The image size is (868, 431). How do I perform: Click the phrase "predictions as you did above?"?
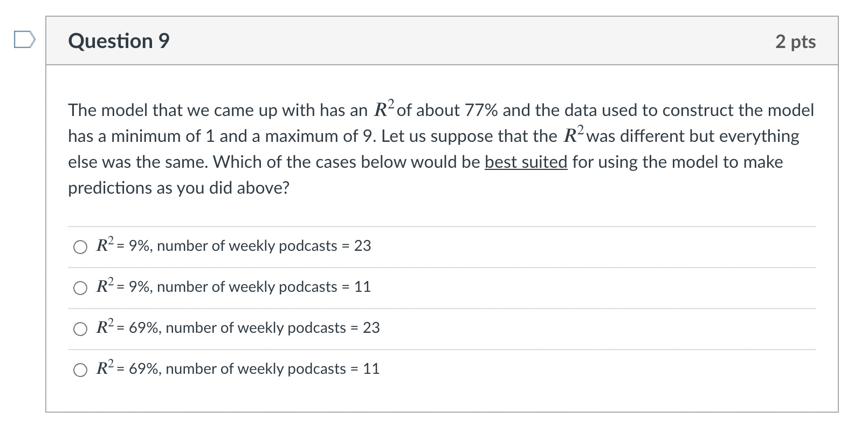tap(178, 188)
